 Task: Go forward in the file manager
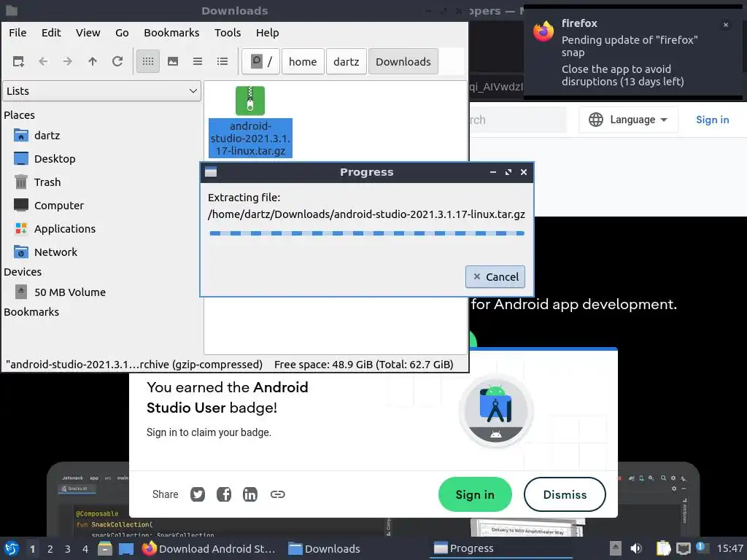(68, 61)
